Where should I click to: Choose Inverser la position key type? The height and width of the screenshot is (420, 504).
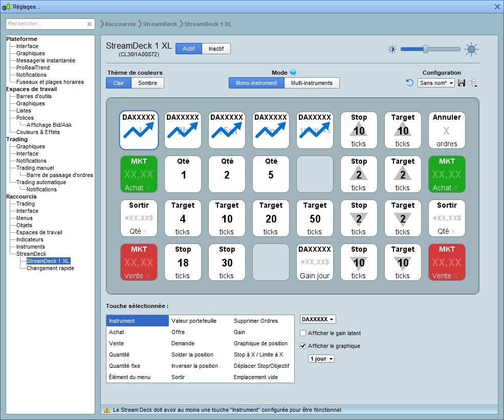[194, 366]
